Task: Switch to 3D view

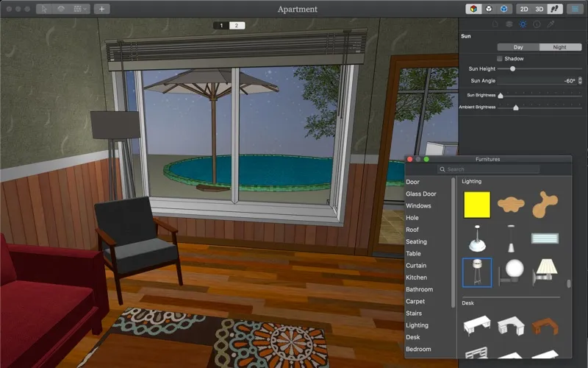Action: 539,9
